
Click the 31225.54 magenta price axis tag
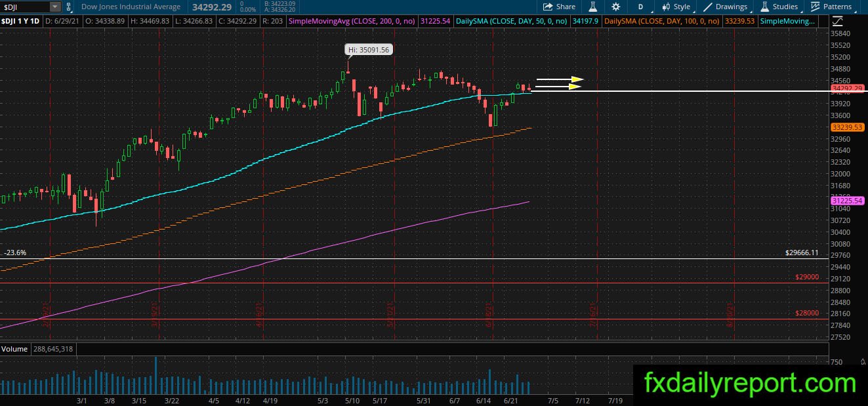pos(846,200)
